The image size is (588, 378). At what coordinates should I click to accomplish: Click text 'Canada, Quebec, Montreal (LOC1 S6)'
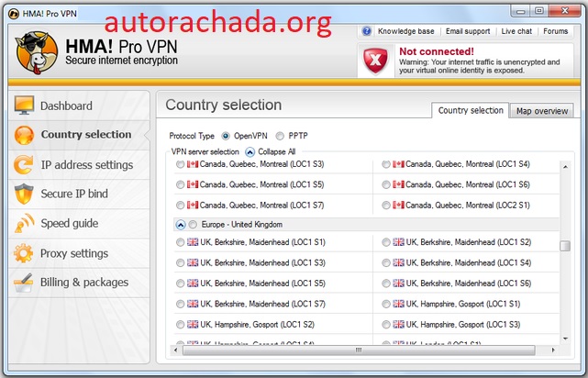point(468,184)
